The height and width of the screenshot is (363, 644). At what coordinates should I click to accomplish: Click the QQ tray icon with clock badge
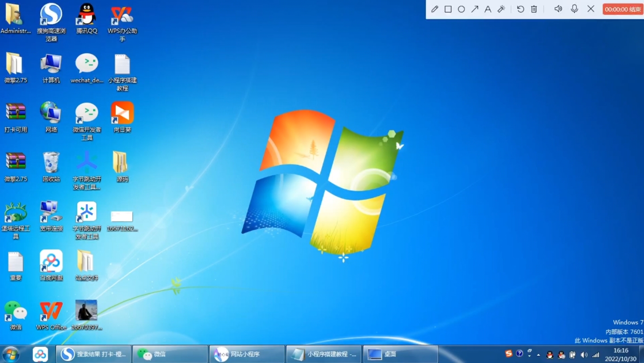tap(562, 355)
